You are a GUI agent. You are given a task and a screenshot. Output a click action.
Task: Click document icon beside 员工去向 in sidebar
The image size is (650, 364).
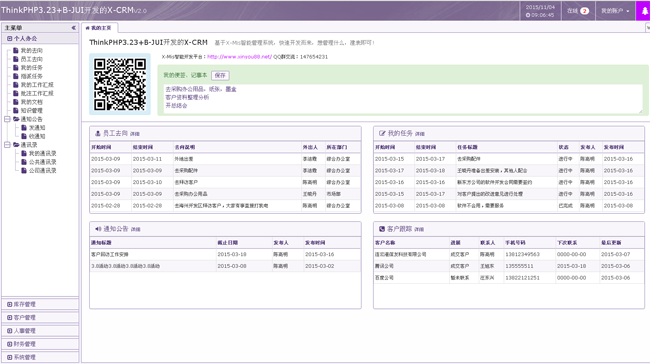tap(15, 59)
